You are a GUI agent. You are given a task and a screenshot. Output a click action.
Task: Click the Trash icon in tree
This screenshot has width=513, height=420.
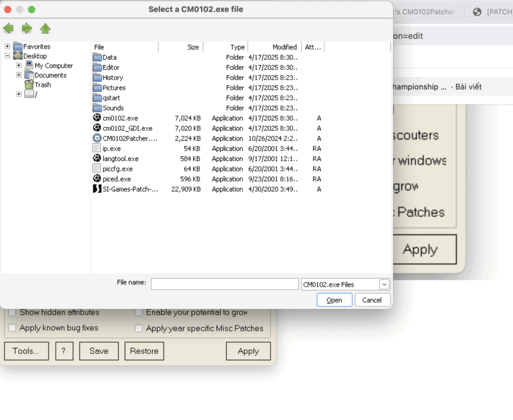pos(30,85)
